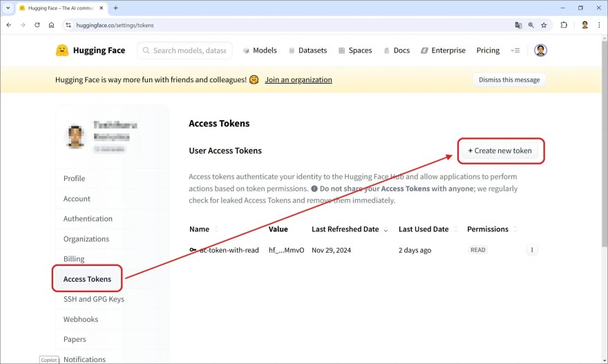This screenshot has width=608, height=364.
Task: Open the three-dot actions for ac-token-with-read
Action: click(x=531, y=250)
